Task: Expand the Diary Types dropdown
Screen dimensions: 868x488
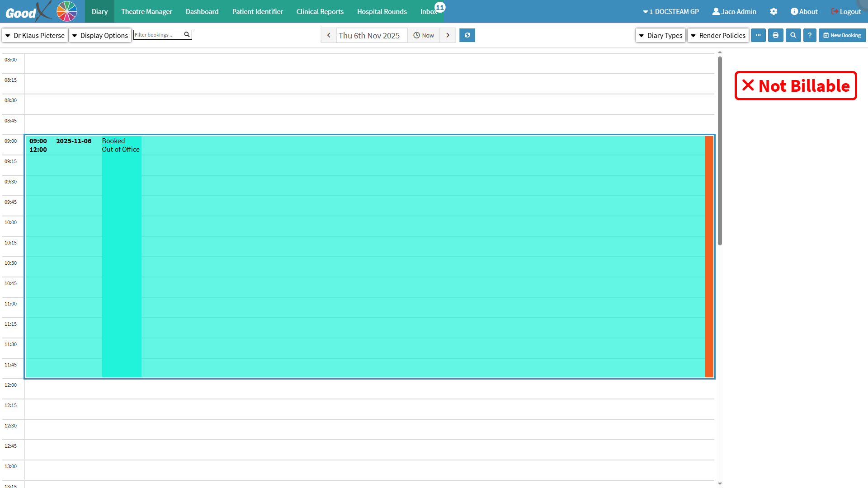Action: [660, 35]
